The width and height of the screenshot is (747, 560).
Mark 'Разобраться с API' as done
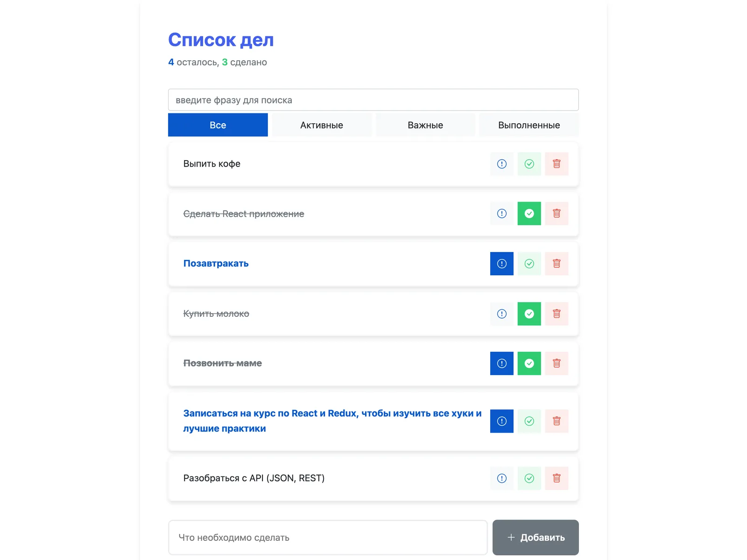[529, 478]
